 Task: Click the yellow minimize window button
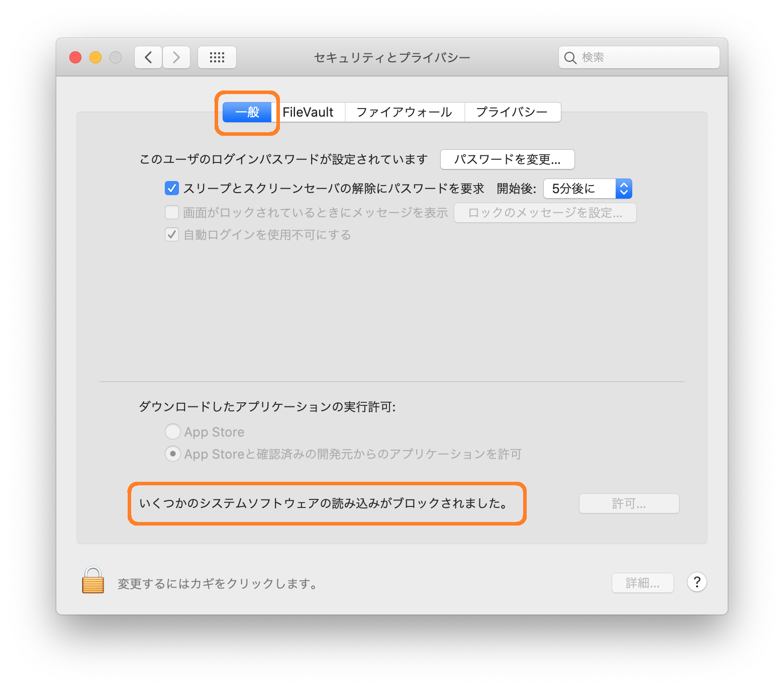95,57
